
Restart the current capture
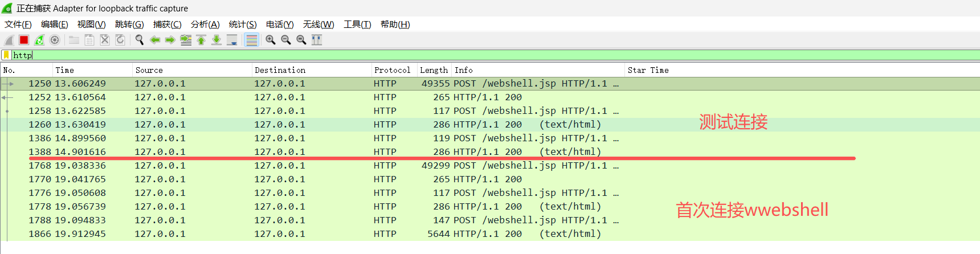(39, 40)
